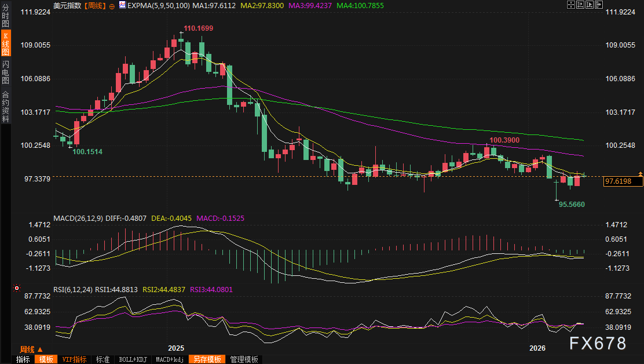Image resolution: width=644 pixels, height=364 pixels.
Task: Click the current price label 97.6198
Action: point(623,182)
